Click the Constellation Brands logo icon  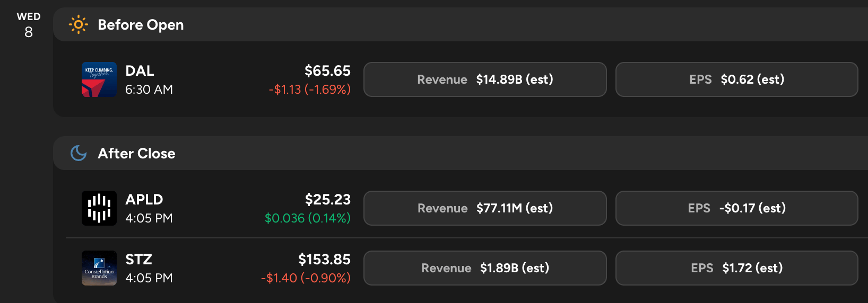99,268
